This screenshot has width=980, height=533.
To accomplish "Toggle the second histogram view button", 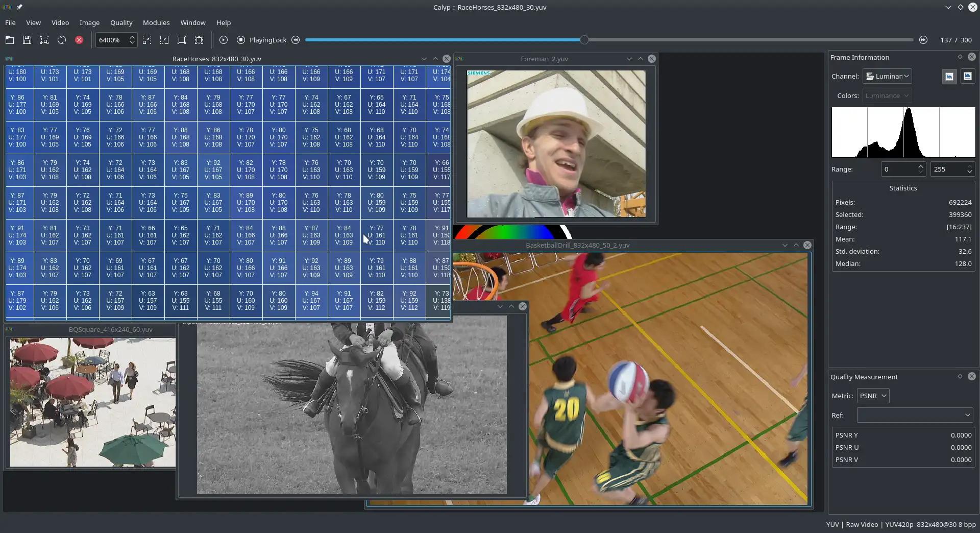I will tap(967, 76).
